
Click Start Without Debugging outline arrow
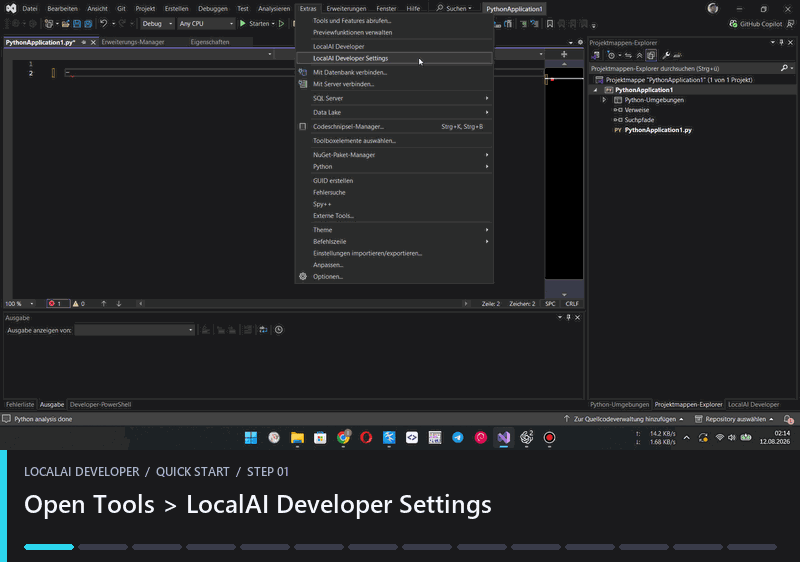[x=282, y=23]
